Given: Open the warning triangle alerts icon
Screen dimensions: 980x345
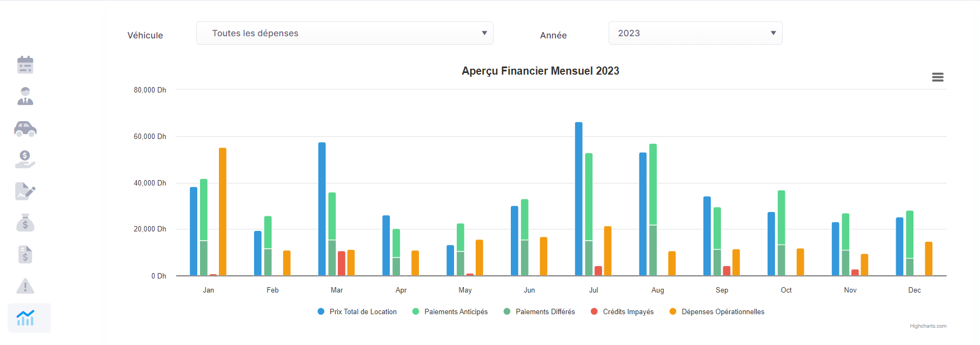Looking at the screenshot, I should click(x=25, y=286).
